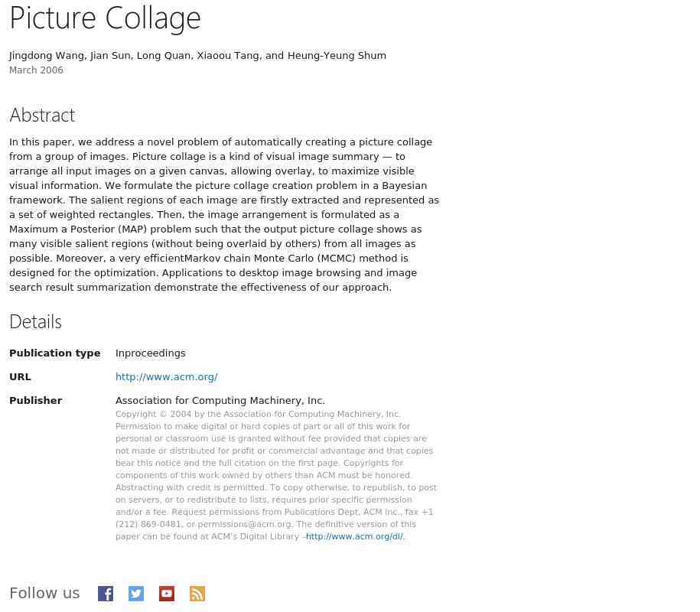Click the "Abstract" section heading
Viewport: 700px width, 612px height.
pyautogui.click(x=42, y=115)
